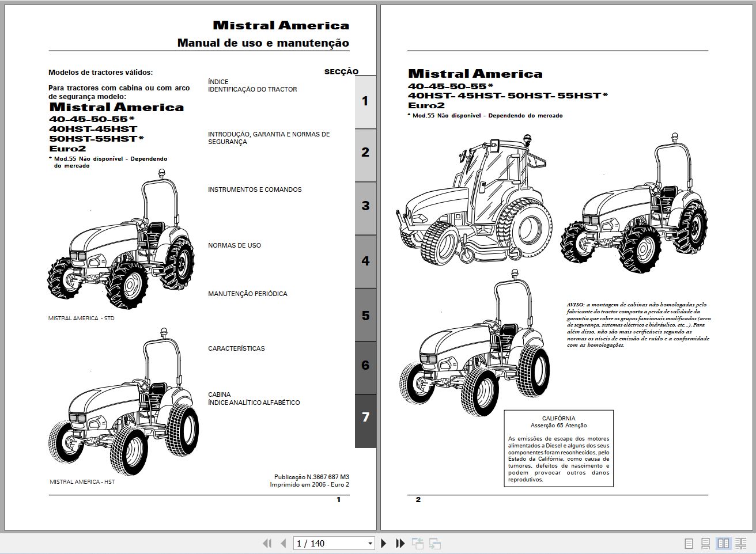Go to the first page

267,543
